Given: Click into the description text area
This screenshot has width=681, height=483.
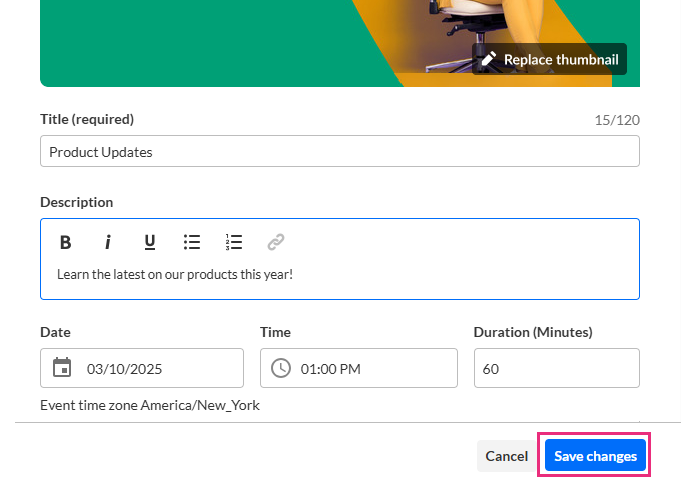Looking at the screenshot, I should 340,275.
